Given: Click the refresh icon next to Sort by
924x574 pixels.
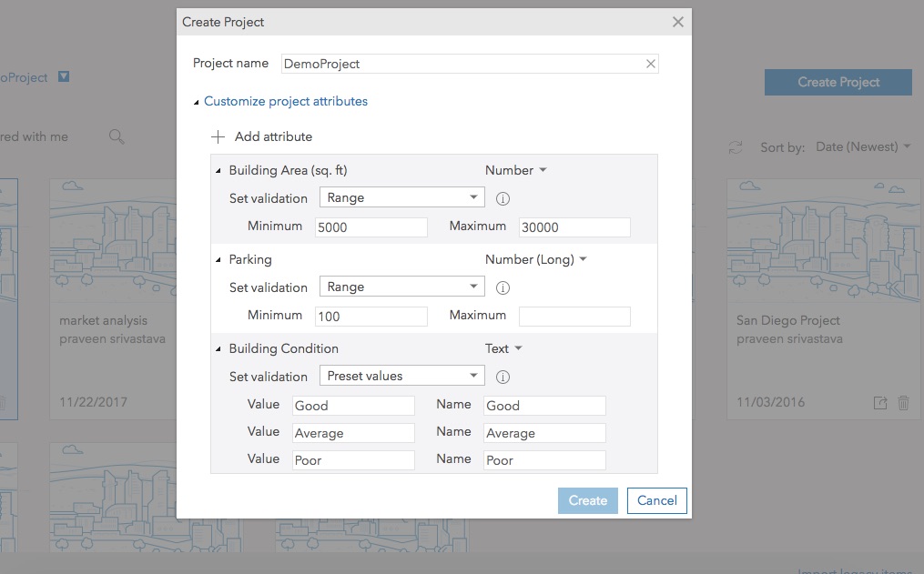Looking at the screenshot, I should (x=736, y=147).
